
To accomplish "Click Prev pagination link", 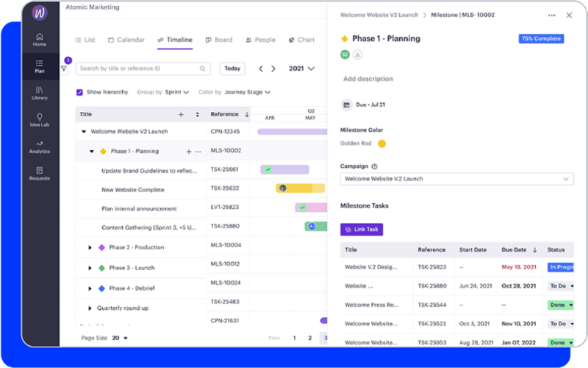I will pyautogui.click(x=274, y=338).
